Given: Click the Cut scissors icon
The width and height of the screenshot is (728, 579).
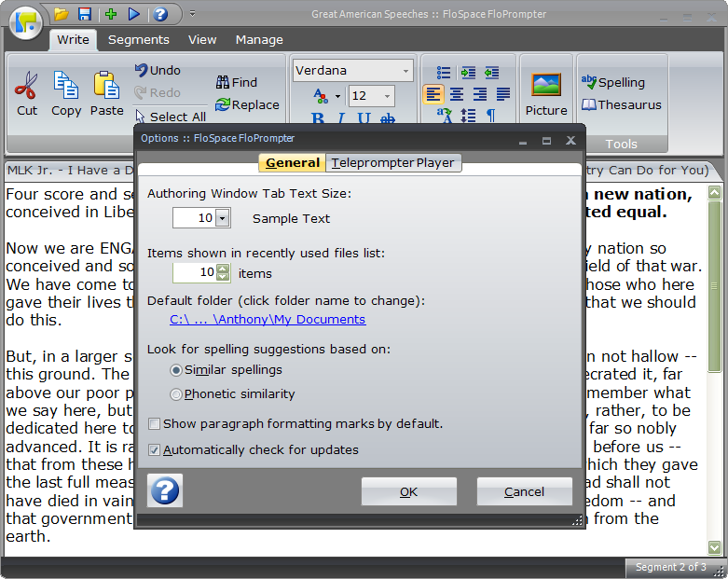Looking at the screenshot, I should [26, 86].
